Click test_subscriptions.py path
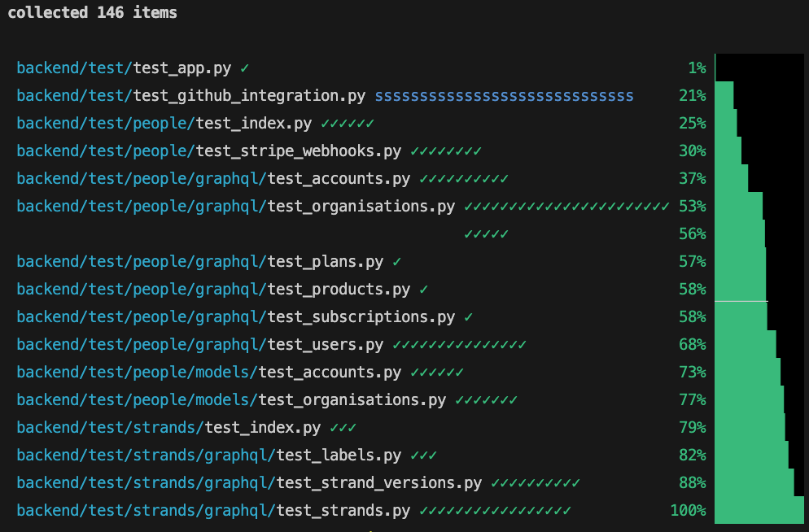Image resolution: width=809 pixels, height=532 pixels. point(236,317)
